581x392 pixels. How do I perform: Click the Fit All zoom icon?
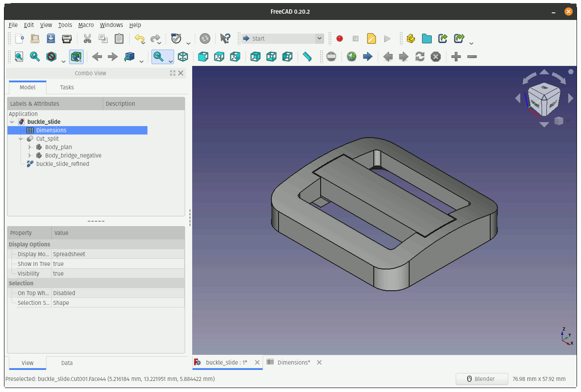coord(19,57)
